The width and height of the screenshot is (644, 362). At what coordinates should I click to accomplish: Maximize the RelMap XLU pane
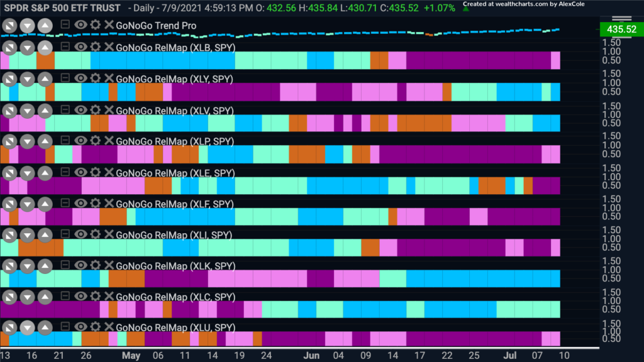[9, 327]
